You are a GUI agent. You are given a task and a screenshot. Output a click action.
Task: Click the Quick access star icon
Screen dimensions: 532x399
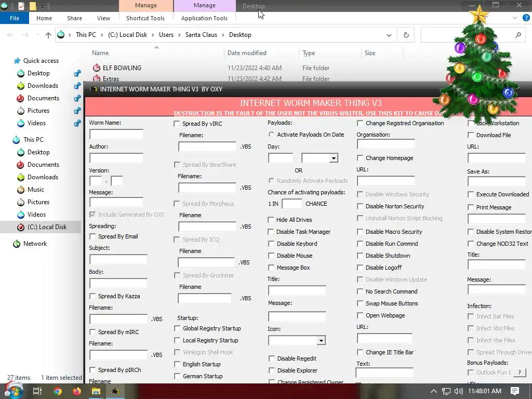pyautogui.click(x=17, y=61)
